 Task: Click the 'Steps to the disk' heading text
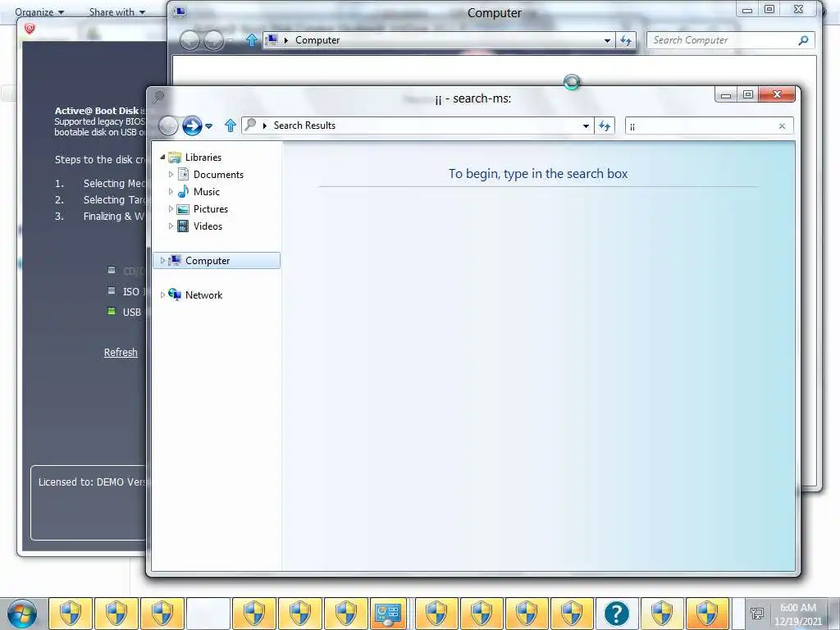[x=99, y=159]
